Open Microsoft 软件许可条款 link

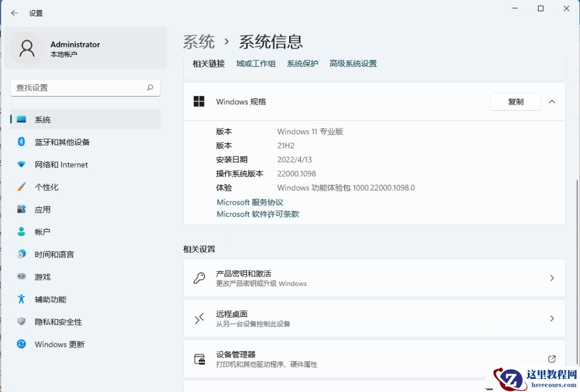pos(257,214)
